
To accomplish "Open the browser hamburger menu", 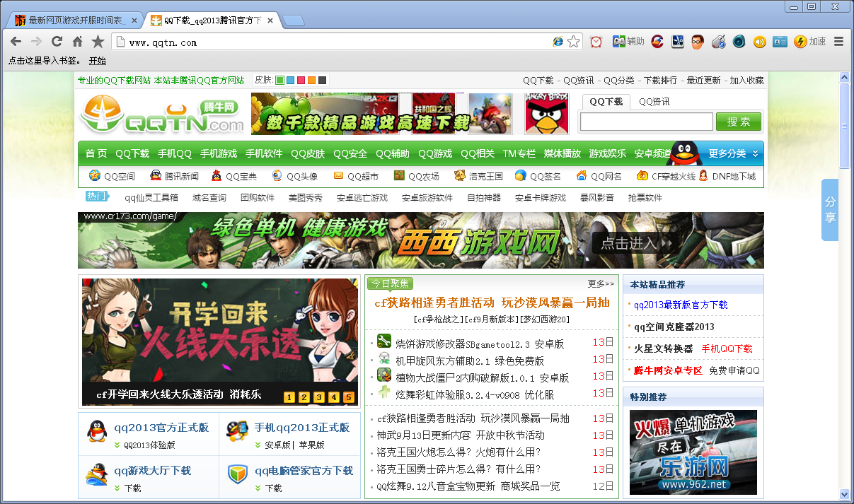I will click(x=839, y=42).
